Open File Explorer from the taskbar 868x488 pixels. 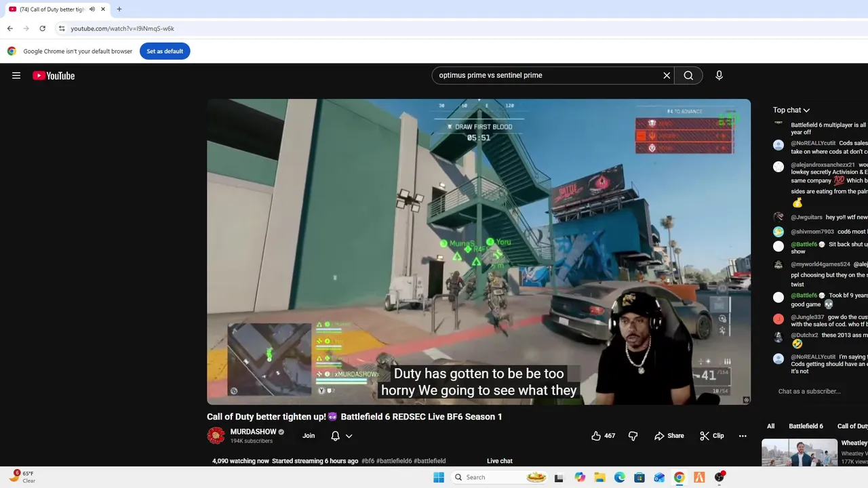(599, 477)
